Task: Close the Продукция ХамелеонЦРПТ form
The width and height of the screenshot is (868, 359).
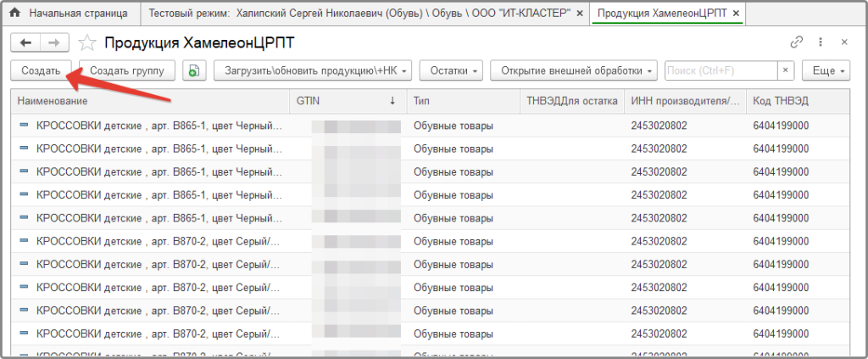Action: click(x=845, y=42)
